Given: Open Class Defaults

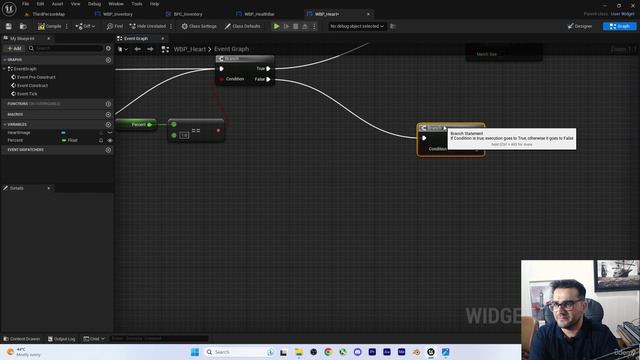Looking at the screenshot, I should [x=242, y=26].
